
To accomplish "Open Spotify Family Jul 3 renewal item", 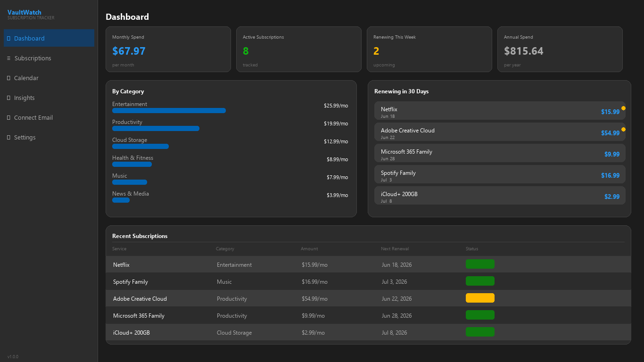I will [x=500, y=175].
